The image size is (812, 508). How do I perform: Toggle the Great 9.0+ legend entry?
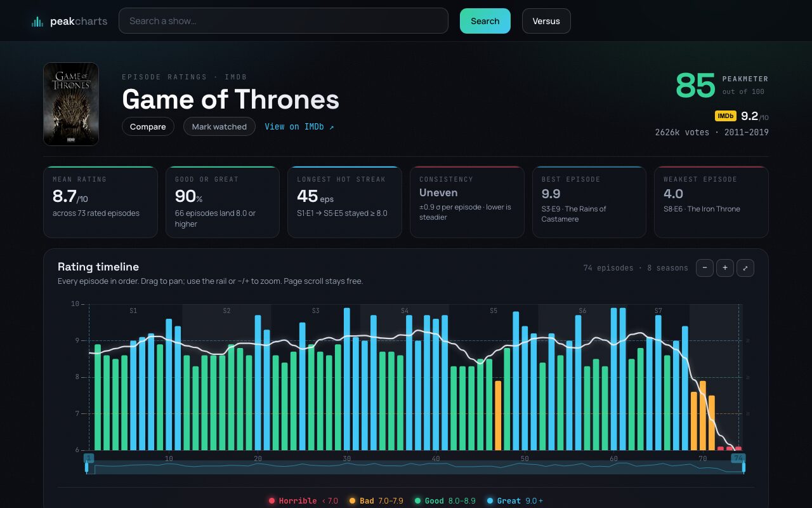514,500
